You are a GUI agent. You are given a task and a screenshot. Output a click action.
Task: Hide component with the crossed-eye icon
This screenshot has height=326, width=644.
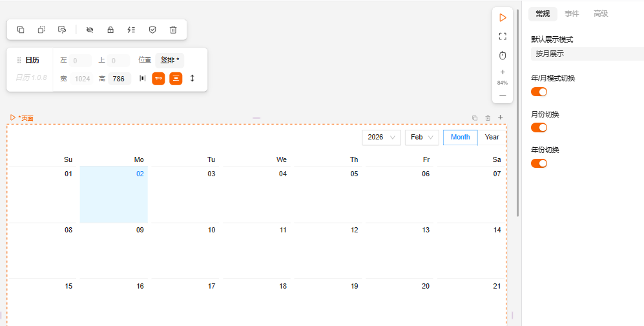[90, 30]
